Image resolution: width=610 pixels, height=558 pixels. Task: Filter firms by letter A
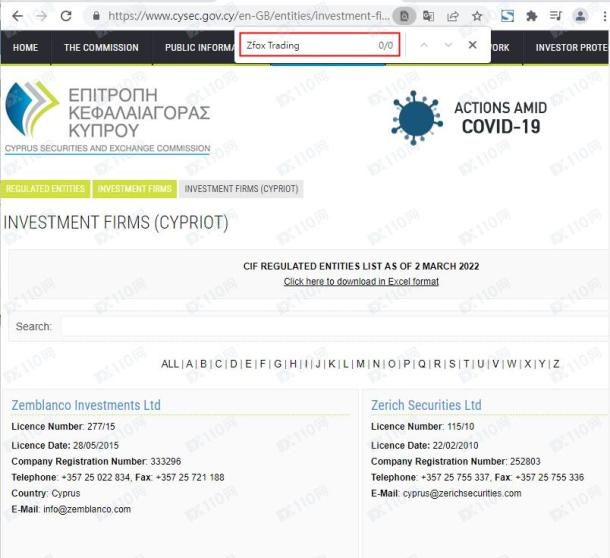click(x=189, y=364)
